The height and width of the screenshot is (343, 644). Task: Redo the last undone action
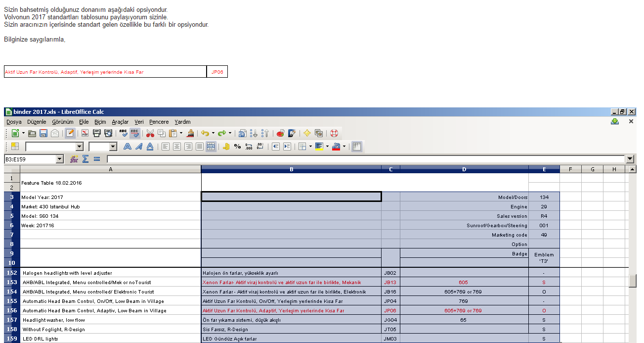pos(222,133)
